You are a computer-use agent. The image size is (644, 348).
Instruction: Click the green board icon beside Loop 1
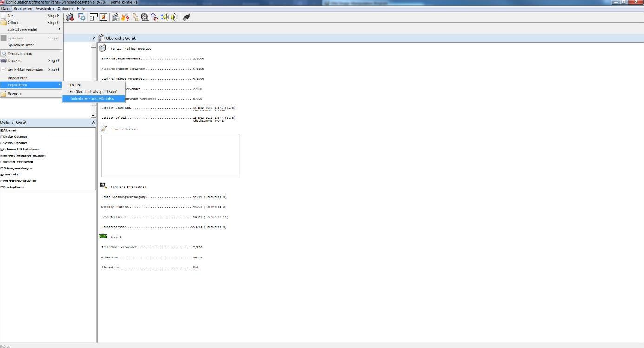(103, 237)
